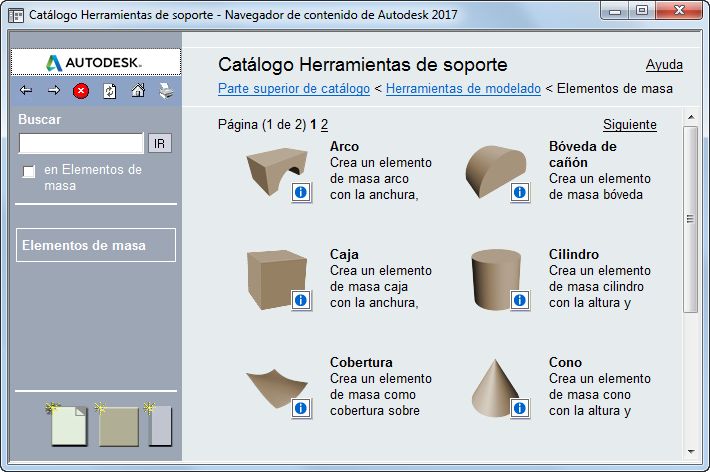This screenshot has height=472, width=710.
Task: Click the Arco title text
Action: click(344, 147)
